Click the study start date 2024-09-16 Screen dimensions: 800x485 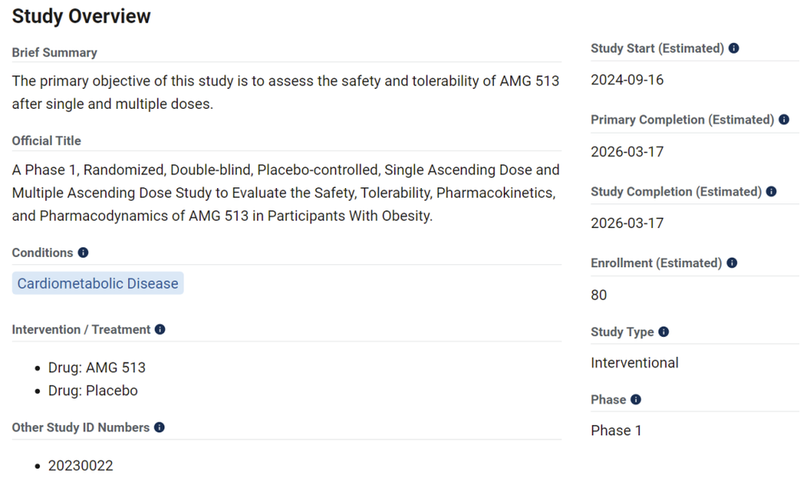coord(626,79)
